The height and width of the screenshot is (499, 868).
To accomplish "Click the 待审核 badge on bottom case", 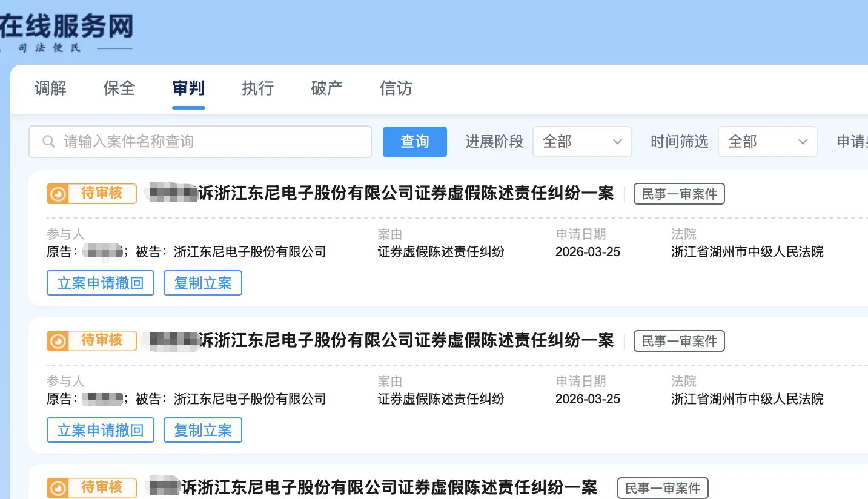I will click(91, 488).
